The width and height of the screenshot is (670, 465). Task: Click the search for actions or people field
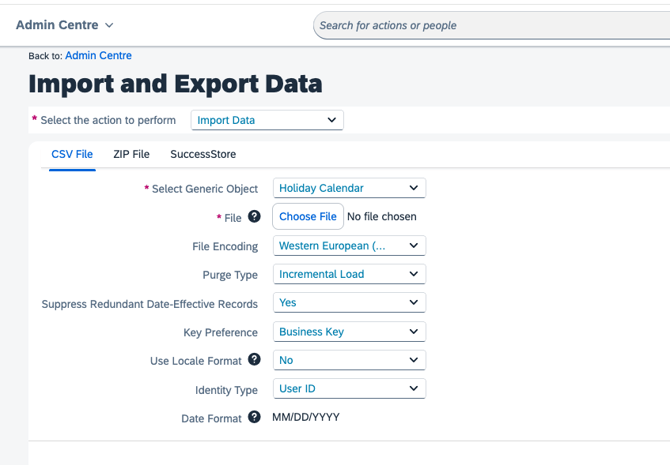[x=490, y=26]
